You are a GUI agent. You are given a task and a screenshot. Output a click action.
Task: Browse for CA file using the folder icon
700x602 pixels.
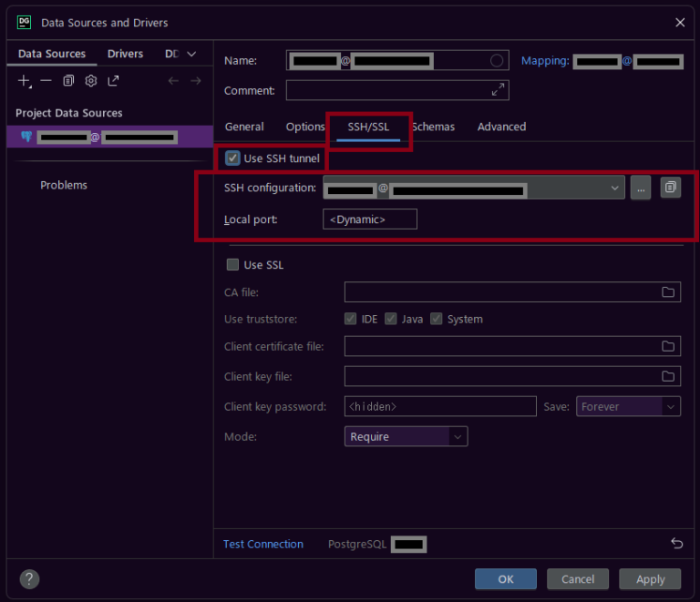point(668,292)
